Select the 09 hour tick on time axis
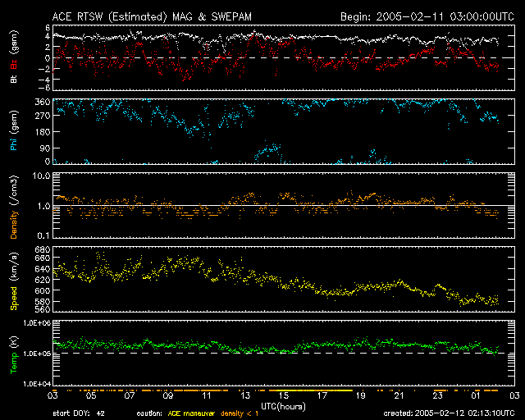 [x=167, y=395]
